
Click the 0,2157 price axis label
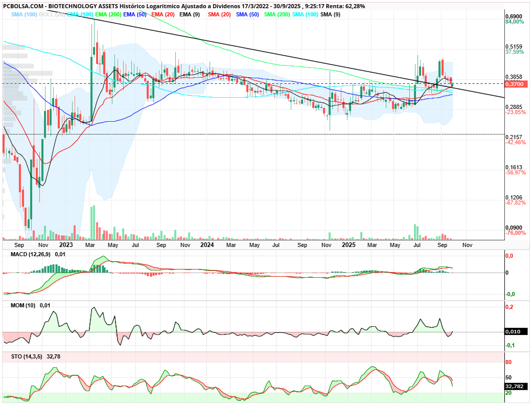[513, 137]
